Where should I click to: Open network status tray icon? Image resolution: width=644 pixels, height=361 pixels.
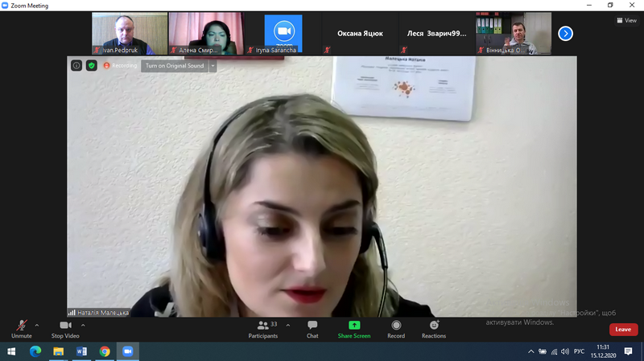click(554, 351)
